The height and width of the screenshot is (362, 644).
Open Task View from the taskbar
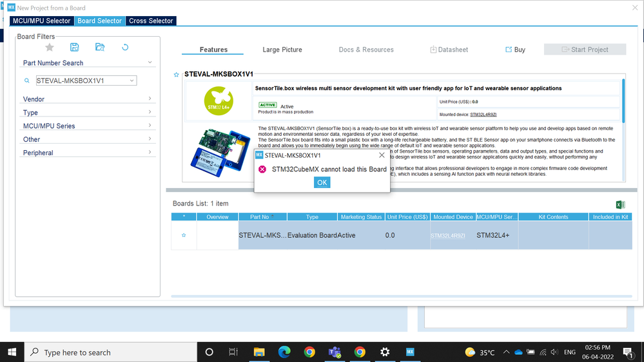(x=233, y=352)
